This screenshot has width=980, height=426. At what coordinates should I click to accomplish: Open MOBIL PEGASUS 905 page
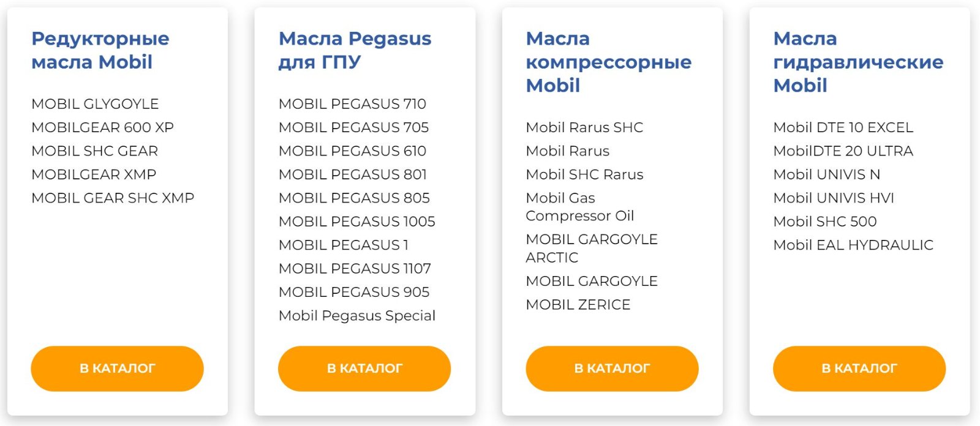pyautogui.click(x=354, y=292)
